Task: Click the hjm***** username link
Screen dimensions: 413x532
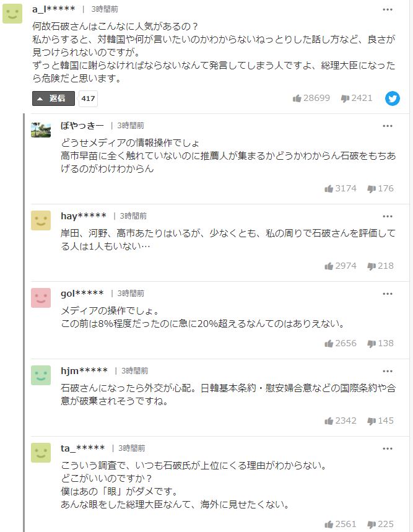Action: [84, 370]
